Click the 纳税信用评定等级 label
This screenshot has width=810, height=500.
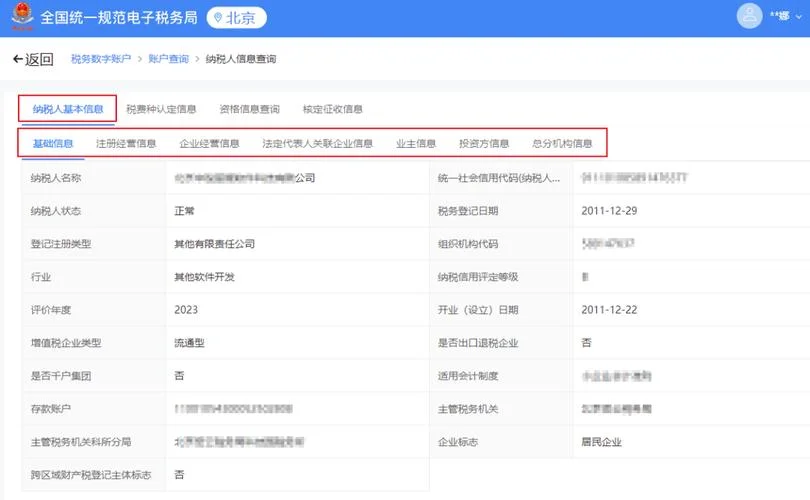478,277
